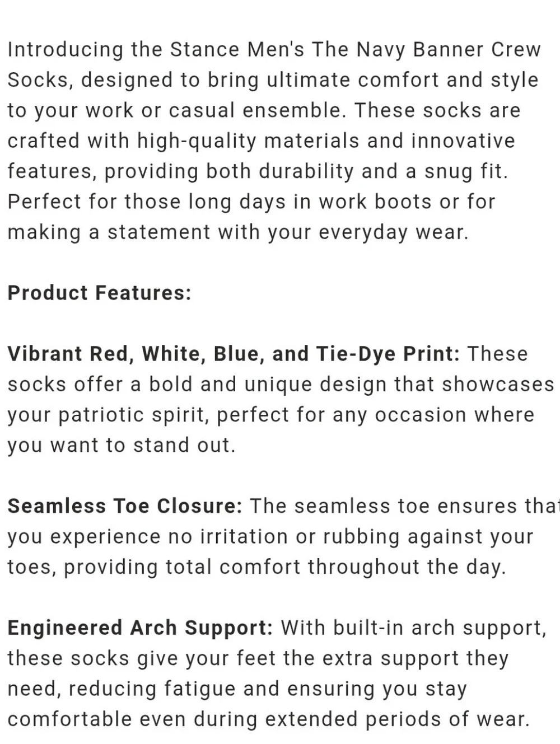
Task: Click the 'Engineered Arch Support:' bold label
Action: click(140, 628)
